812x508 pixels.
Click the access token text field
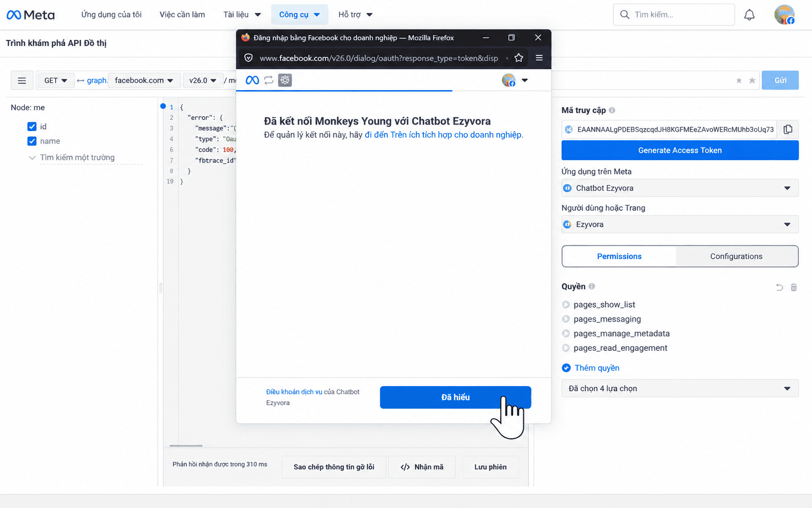pos(669,130)
